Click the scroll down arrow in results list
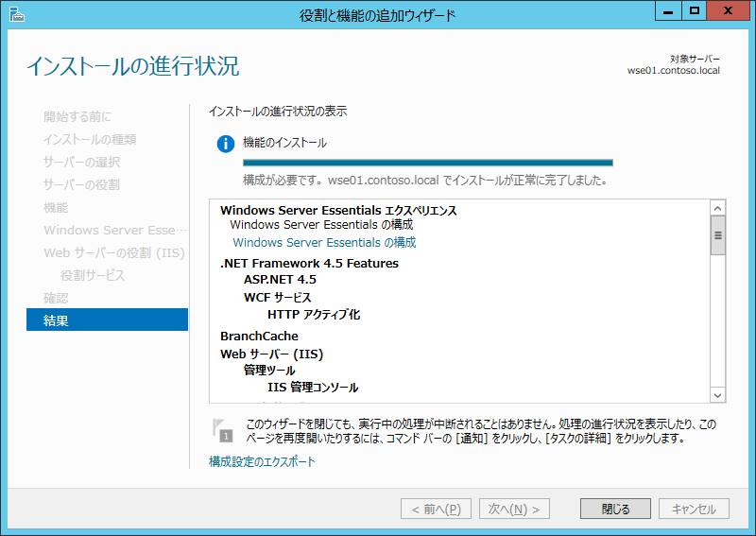The height and width of the screenshot is (536, 756). [x=717, y=395]
